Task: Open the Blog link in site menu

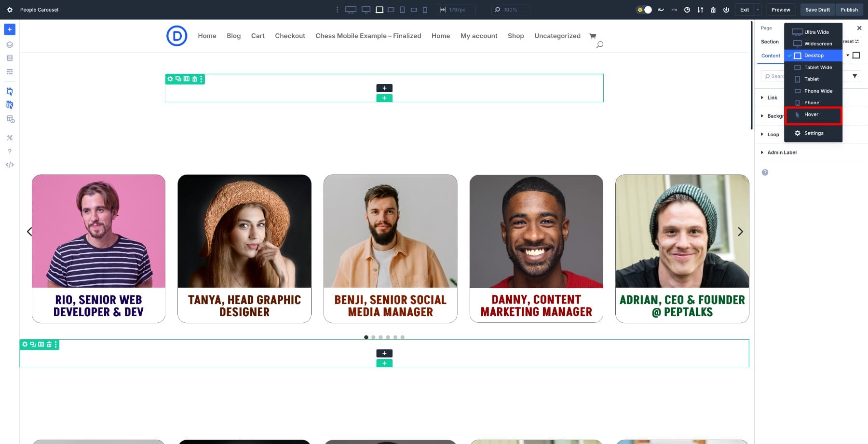Action: (234, 36)
